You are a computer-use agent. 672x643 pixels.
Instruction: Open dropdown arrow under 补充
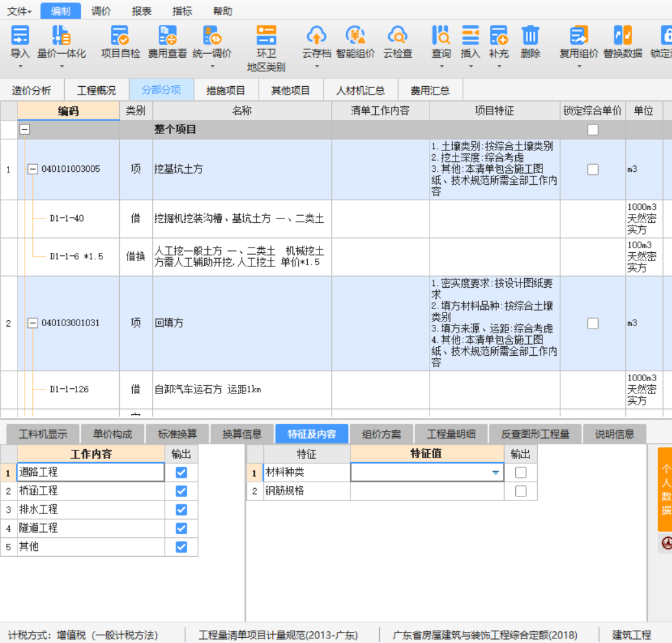pyautogui.click(x=499, y=67)
